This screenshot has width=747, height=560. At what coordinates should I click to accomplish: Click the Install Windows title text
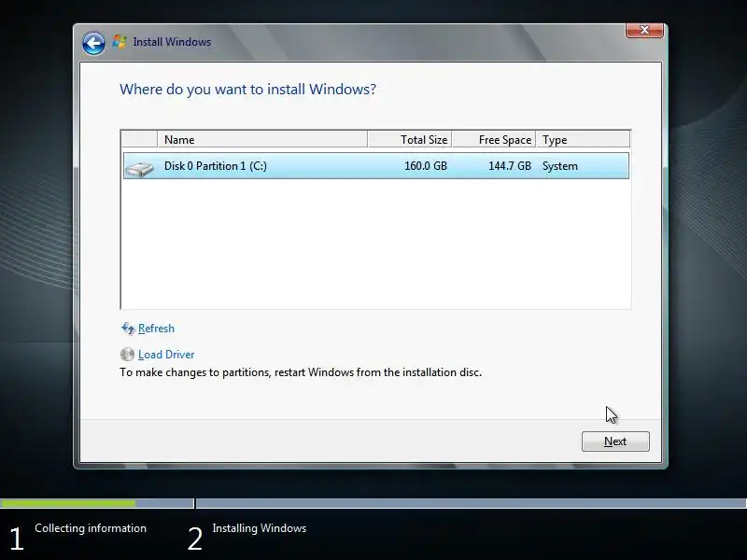pyautogui.click(x=172, y=42)
